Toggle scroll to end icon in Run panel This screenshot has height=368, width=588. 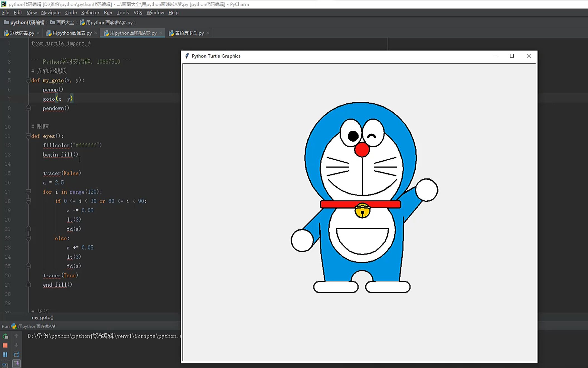16,364
